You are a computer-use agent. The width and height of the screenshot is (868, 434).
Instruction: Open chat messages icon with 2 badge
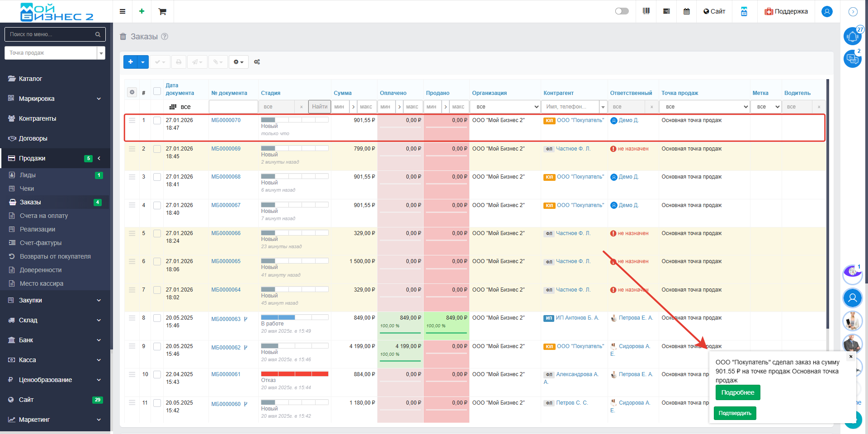coord(852,59)
